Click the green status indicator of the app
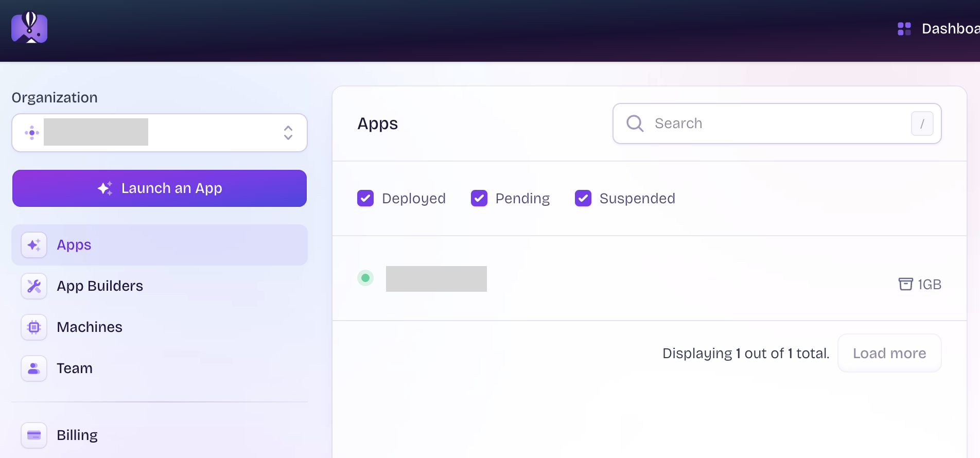Viewport: 980px width, 458px height. tap(365, 278)
